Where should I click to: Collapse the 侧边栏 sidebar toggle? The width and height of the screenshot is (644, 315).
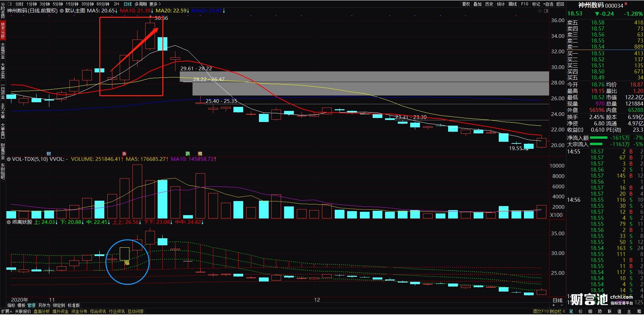tap(557, 312)
